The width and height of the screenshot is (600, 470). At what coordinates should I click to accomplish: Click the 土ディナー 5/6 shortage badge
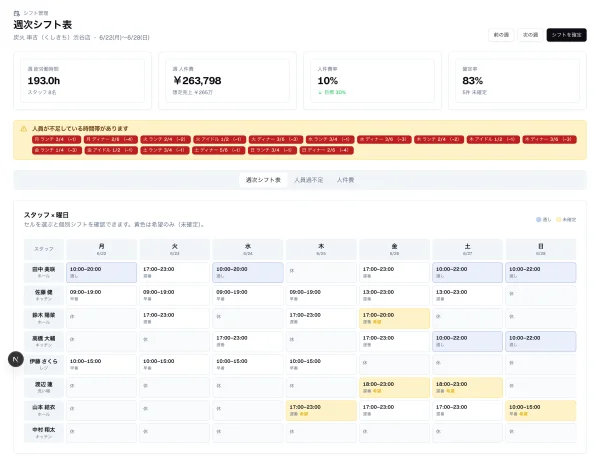[x=218, y=150]
